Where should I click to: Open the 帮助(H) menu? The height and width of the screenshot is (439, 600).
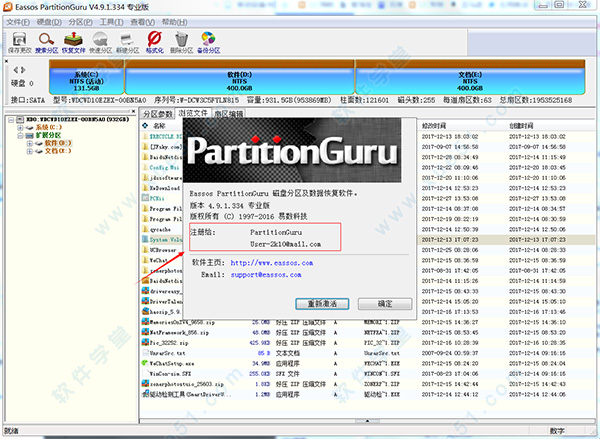pos(174,22)
